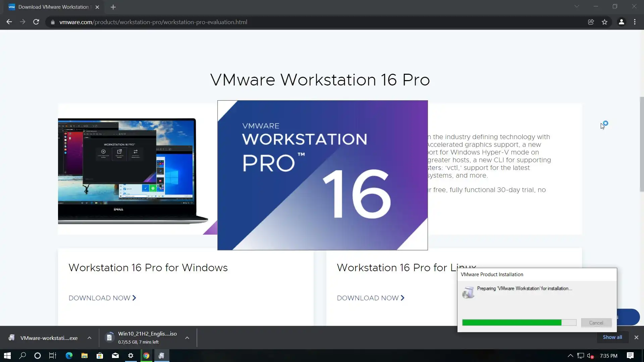Select the Download VMware Workstation tab

54,7
